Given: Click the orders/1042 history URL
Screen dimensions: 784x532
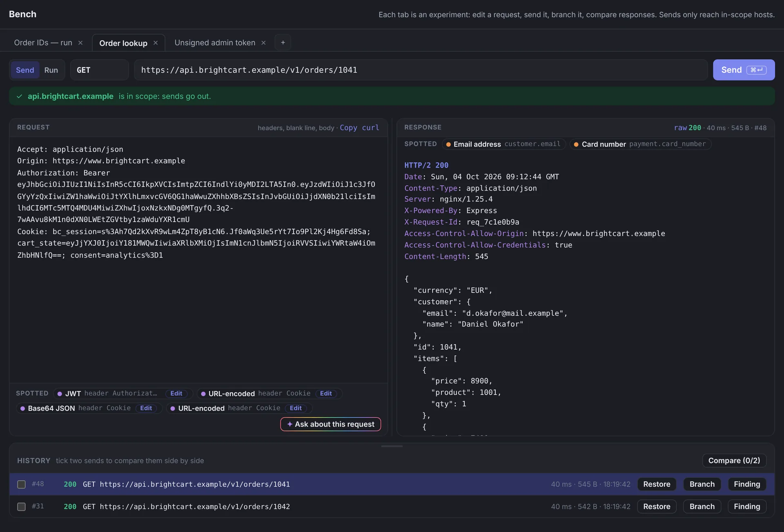Looking at the screenshot, I should 195,507.
